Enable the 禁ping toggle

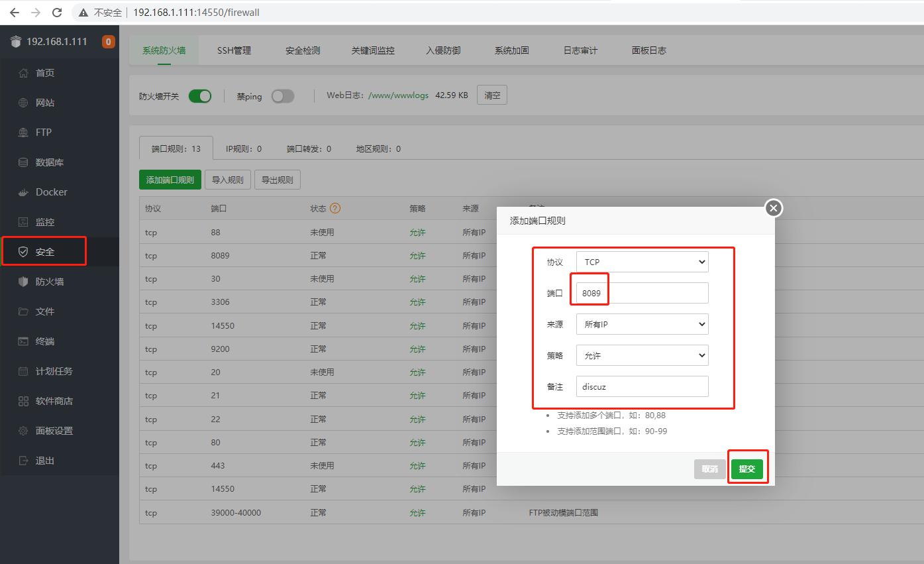[283, 96]
